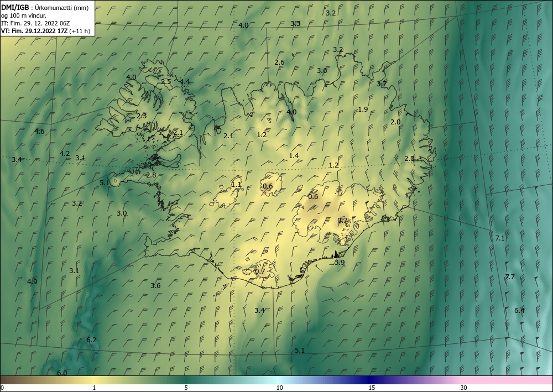Click the "3.7" value on the map

(382, 84)
